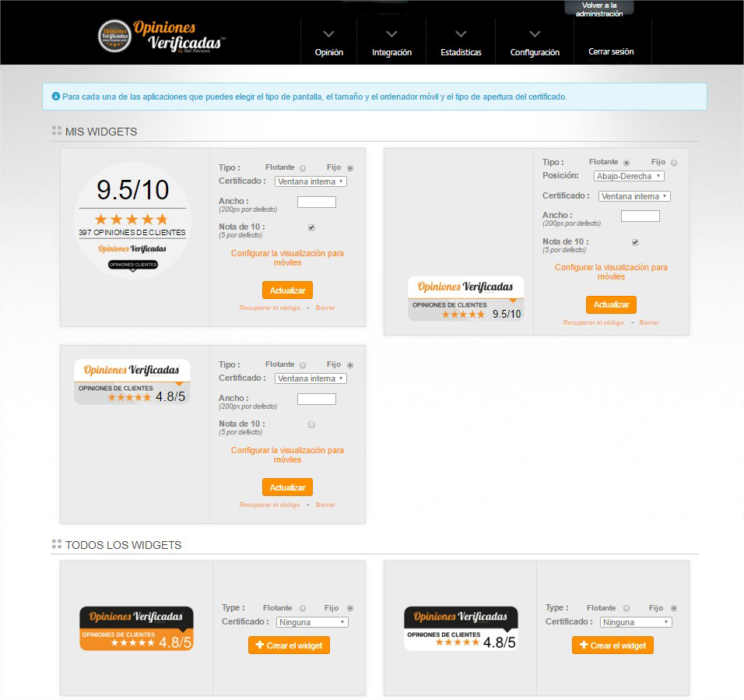Select Flotante for the round 9.5/10 widget
Viewport: 744px width, 700px height.
pyautogui.click(x=303, y=168)
